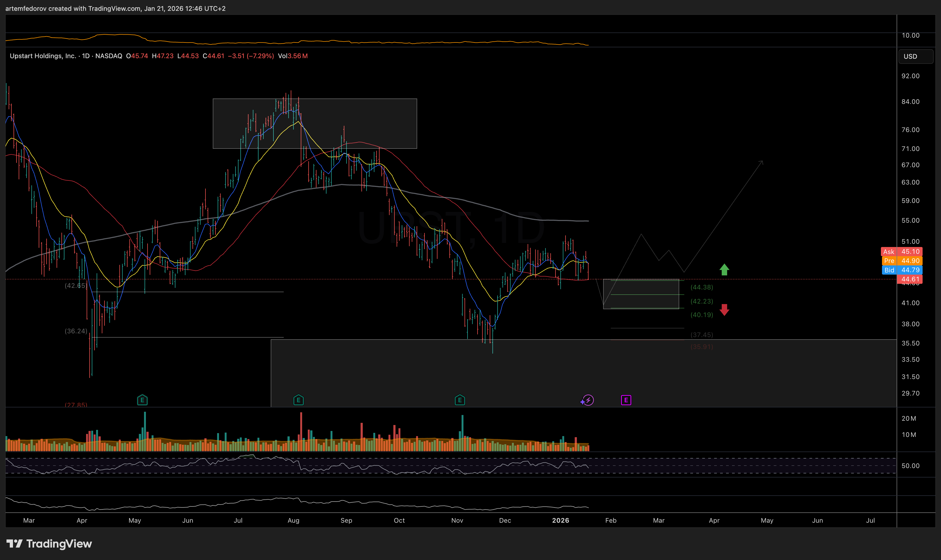Click the 10.00 top indicator scale label
The image size is (941, 560).
click(910, 35)
